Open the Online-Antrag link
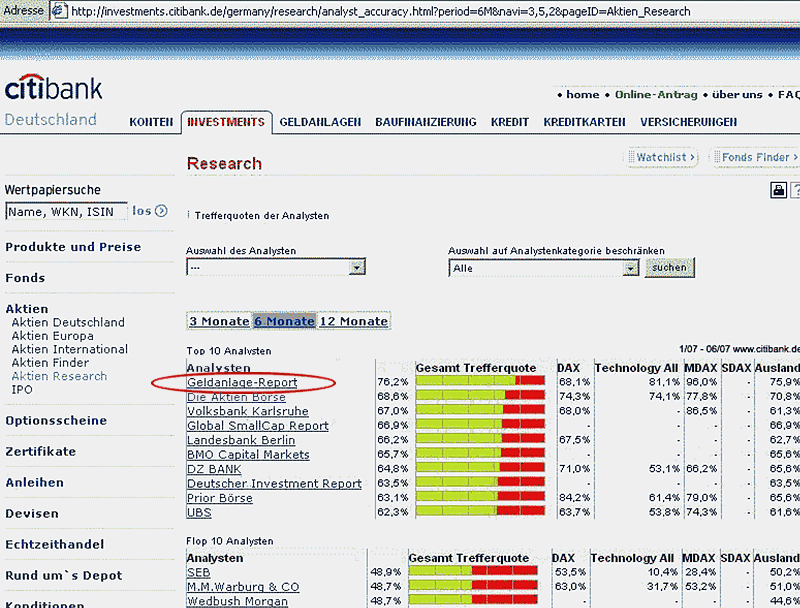 point(656,95)
